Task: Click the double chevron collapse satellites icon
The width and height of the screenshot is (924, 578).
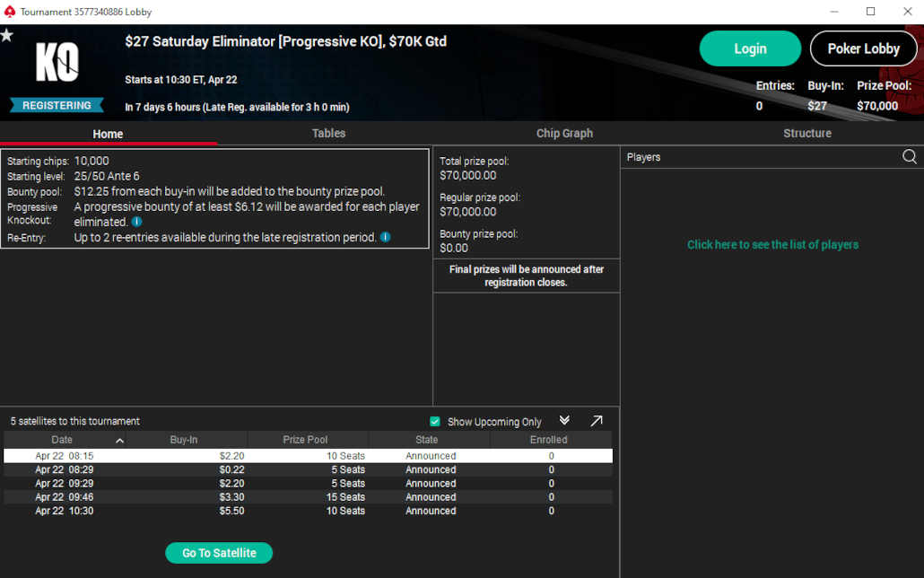Action: point(564,421)
